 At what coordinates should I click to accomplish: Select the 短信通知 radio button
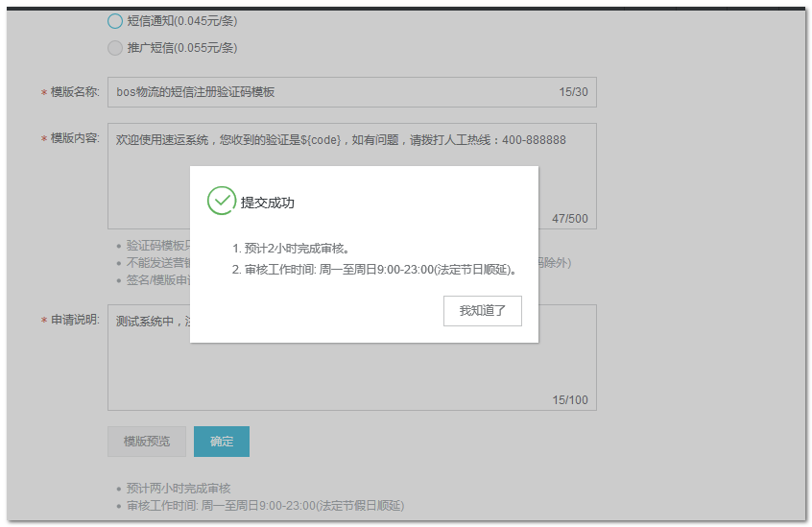pos(115,21)
